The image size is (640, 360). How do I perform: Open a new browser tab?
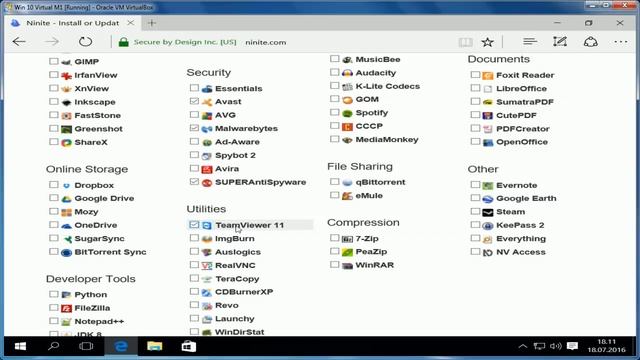coord(152,23)
